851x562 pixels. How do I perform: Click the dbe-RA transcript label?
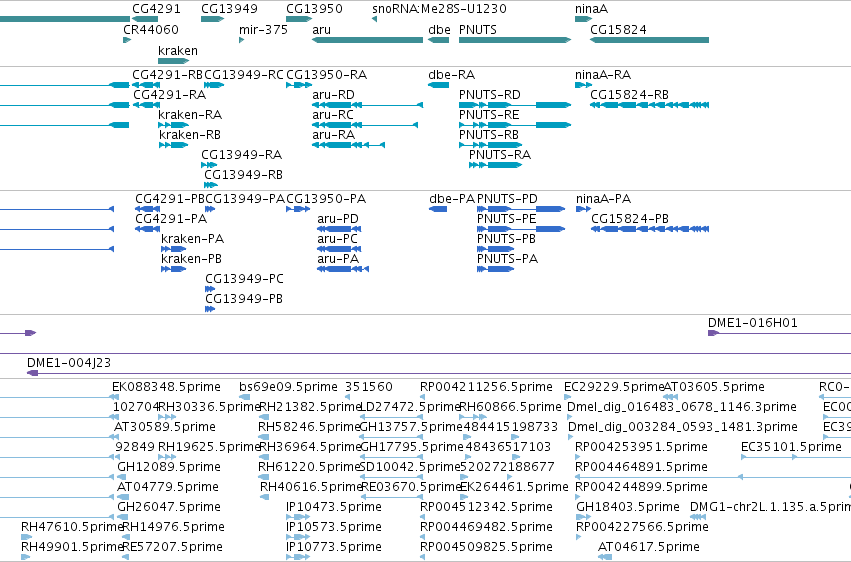(452, 75)
